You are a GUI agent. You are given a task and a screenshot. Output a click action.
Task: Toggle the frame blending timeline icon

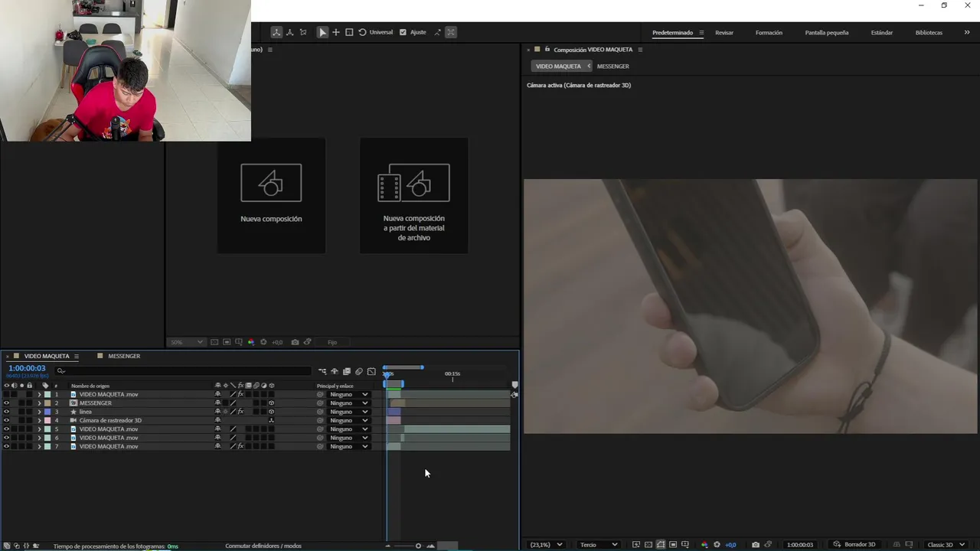click(x=347, y=371)
